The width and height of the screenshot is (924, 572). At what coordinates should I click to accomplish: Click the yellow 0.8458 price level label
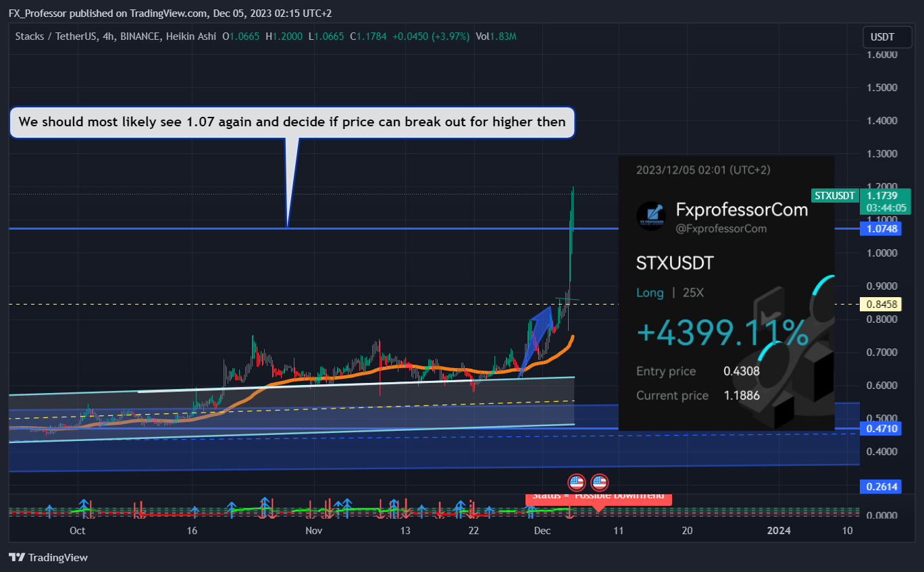tap(881, 305)
